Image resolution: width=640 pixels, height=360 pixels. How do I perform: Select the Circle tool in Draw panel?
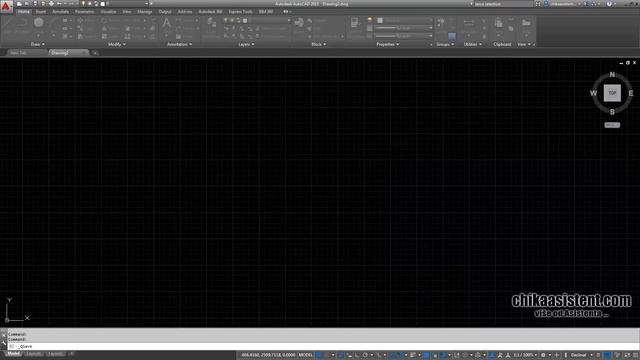[39, 22]
